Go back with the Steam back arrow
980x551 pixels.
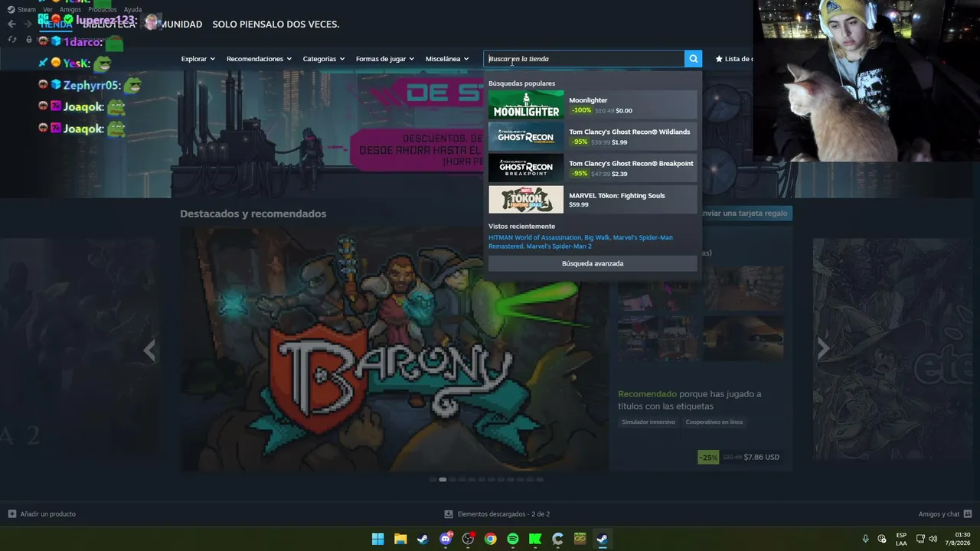pyautogui.click(x=11, y=24)
